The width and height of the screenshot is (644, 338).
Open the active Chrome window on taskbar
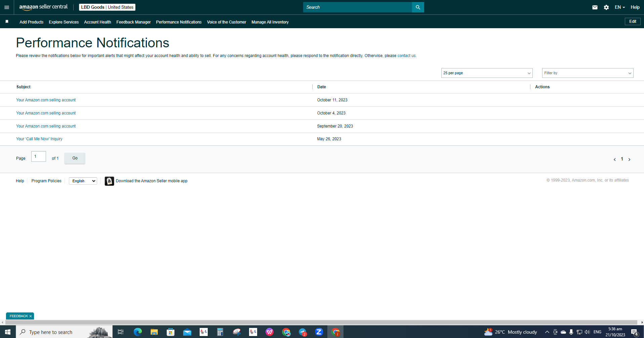[x=335, y=332]
